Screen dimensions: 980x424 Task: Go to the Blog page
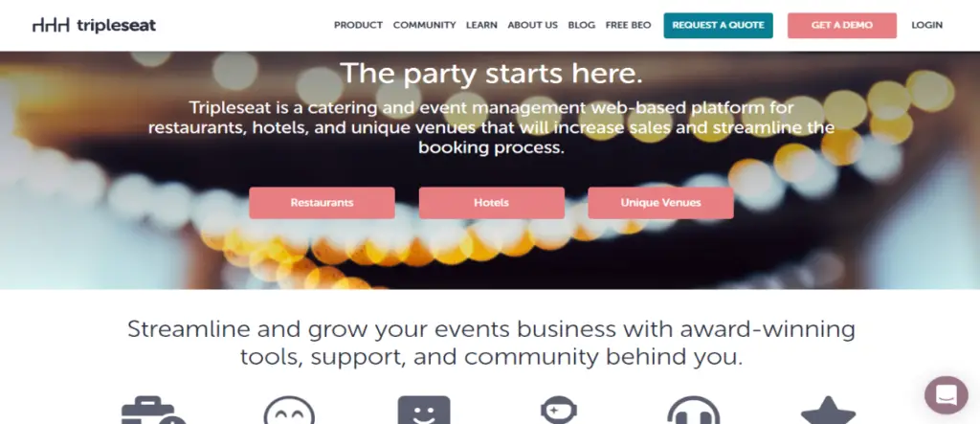click(581, 25)
